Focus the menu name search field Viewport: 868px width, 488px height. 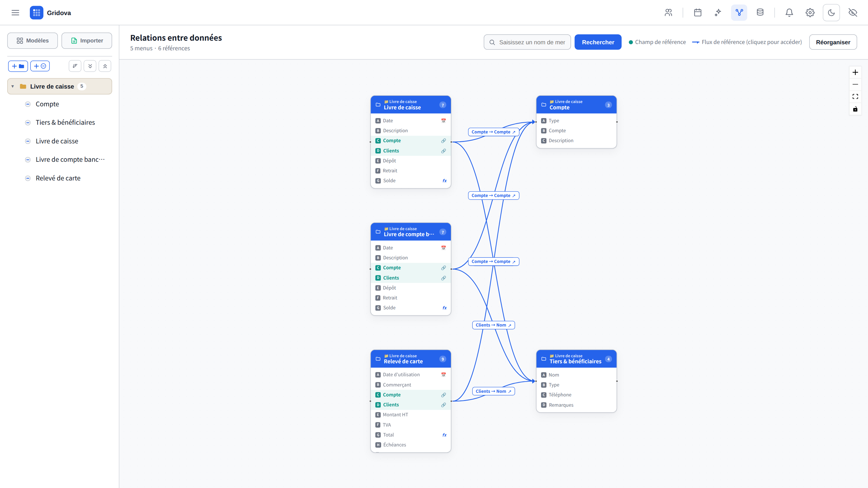click(527, 42)
